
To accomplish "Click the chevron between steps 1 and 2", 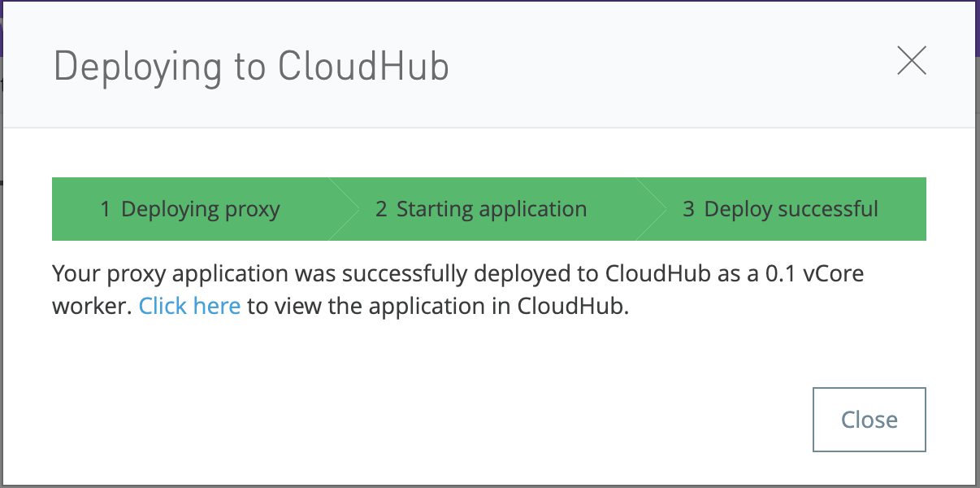I will coord(345,209).
